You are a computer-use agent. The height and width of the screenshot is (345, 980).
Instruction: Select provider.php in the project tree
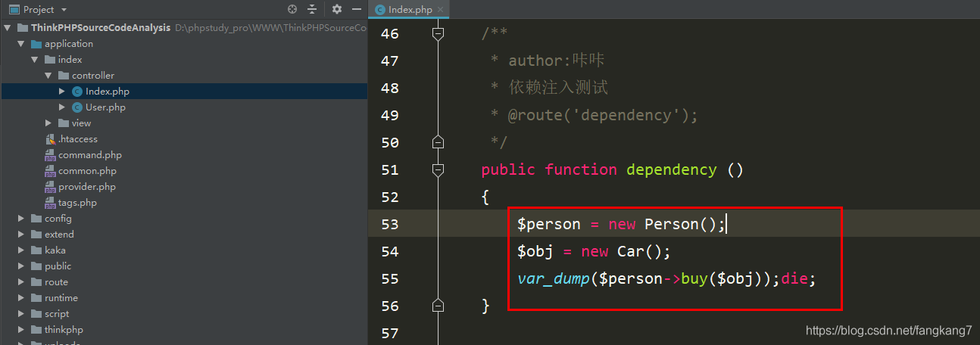coord(87,187)
